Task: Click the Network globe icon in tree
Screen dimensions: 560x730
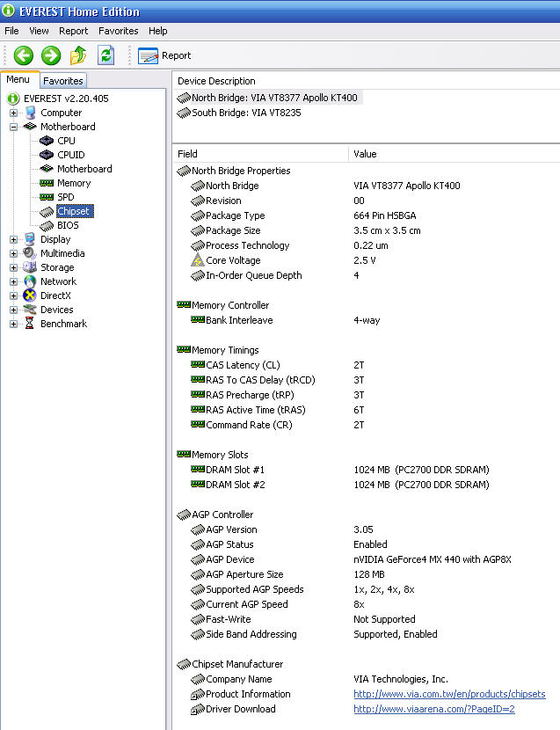Action: coord(30,281)
